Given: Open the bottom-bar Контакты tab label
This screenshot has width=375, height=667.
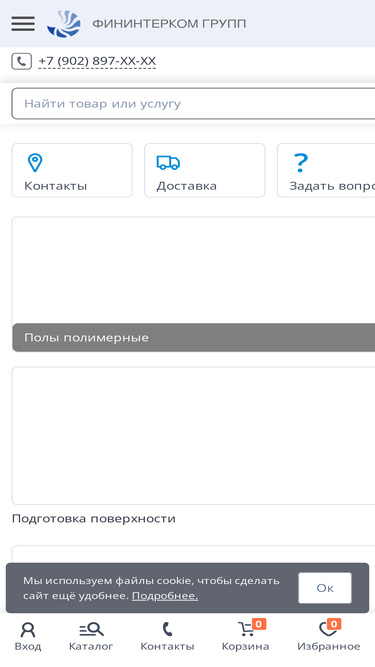Looking at the screenshot, I should click(x=168, y=647).
